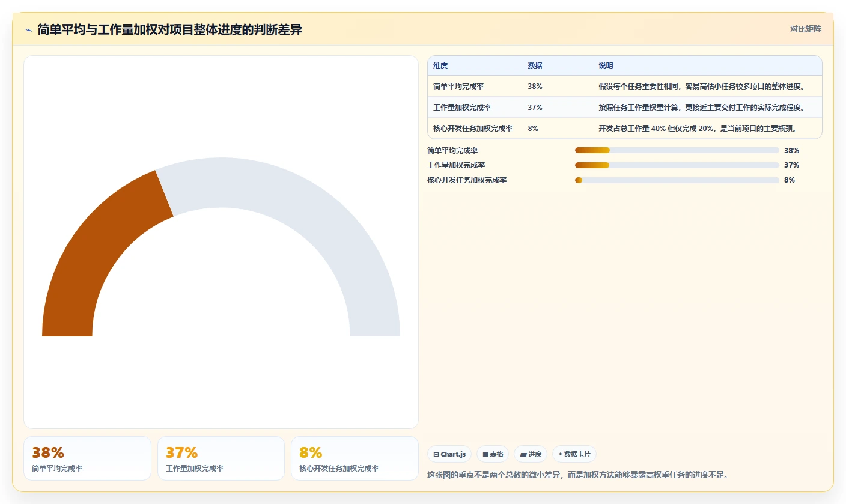This screenshot has width=846, height=504.
Task: Click the 进度 chip
Action: coord(531,454)
